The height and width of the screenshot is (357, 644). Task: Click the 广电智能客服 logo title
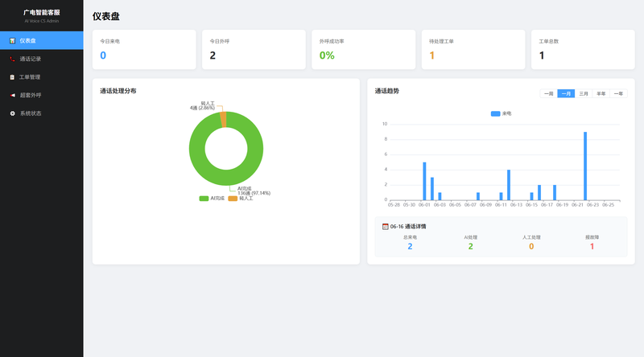point(42,13)
